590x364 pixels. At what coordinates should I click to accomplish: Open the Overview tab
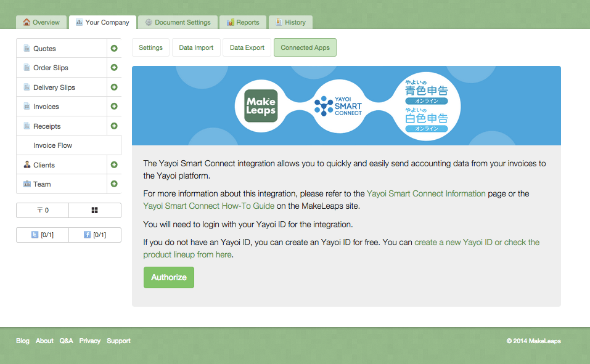(41, 22)
